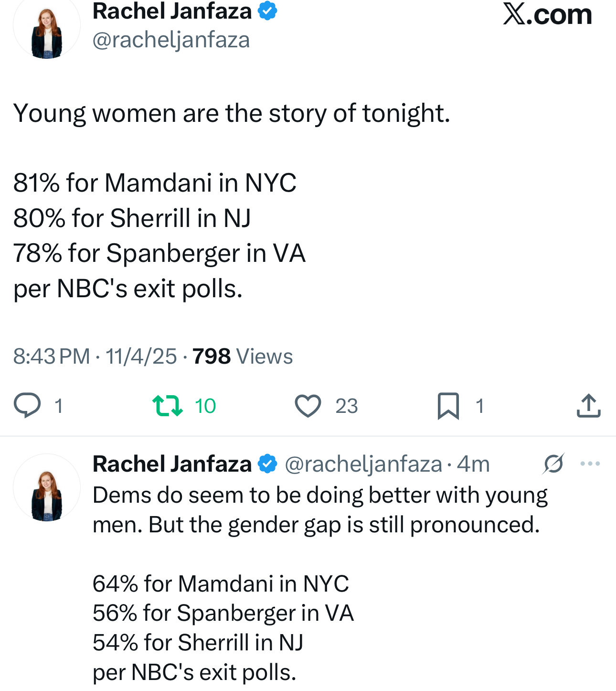Image resolution: width=616 pixels, height=691 pixels.
Task: Click the verified badge beside top name
Action: pyautogui.click(x=267, y=11)
